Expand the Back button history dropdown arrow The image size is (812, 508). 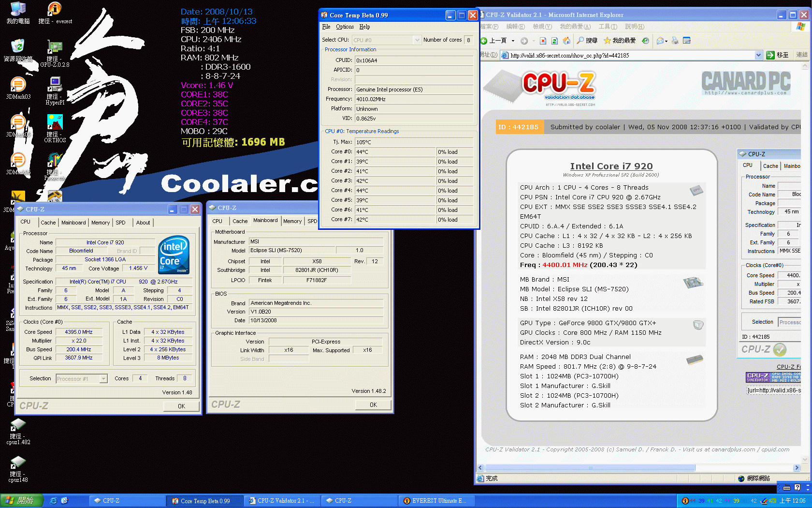(513, 41)
